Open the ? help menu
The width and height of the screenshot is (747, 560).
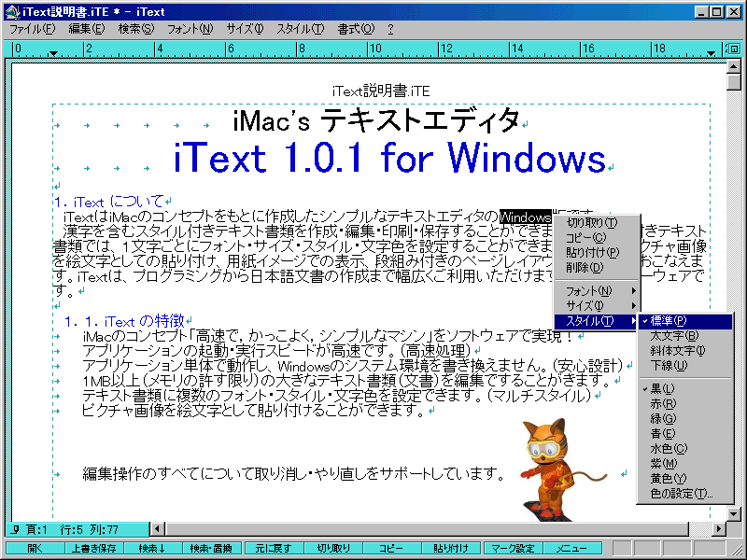tap(390, 29)
